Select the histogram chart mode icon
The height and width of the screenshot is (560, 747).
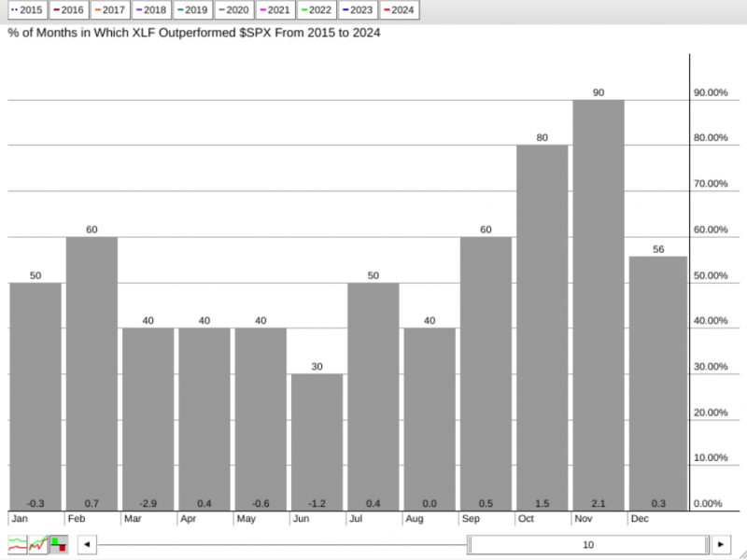(x=59, y=544)
